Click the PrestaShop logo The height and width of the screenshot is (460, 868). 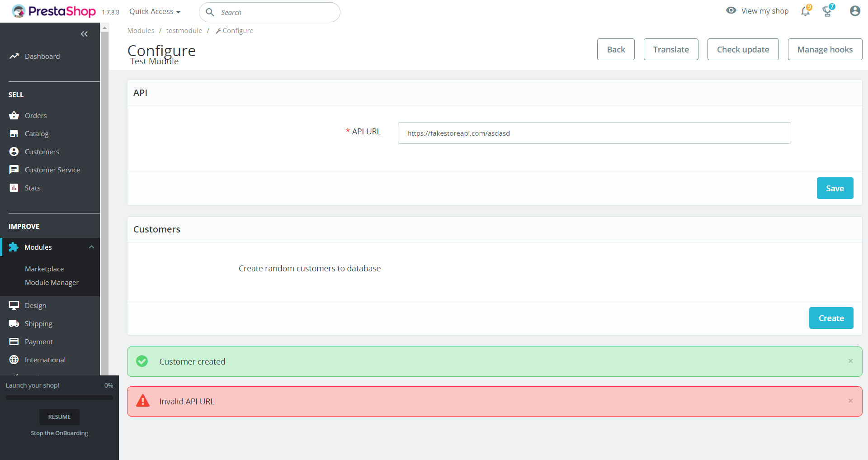tap(54, 11)
